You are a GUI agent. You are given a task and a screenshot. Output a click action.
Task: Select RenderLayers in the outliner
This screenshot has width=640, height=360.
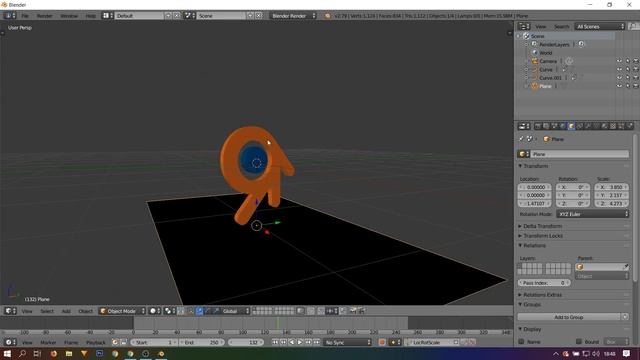coord(554,44)
